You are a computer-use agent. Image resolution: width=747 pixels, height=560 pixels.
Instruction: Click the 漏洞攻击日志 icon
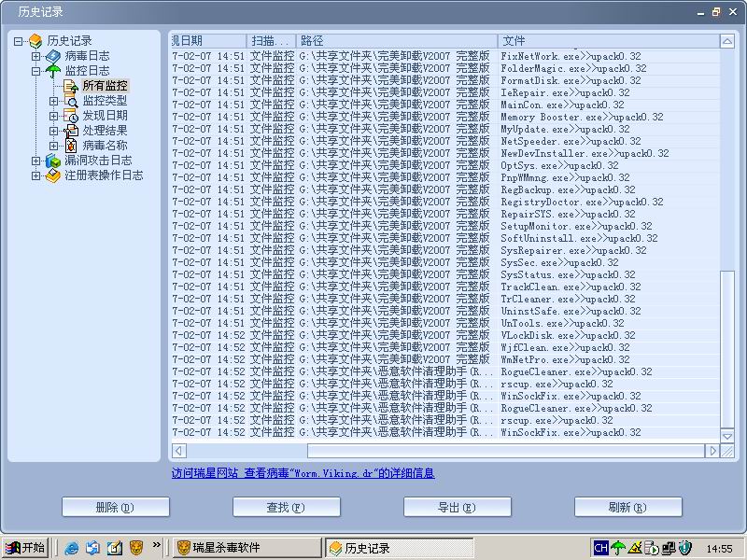53,161
